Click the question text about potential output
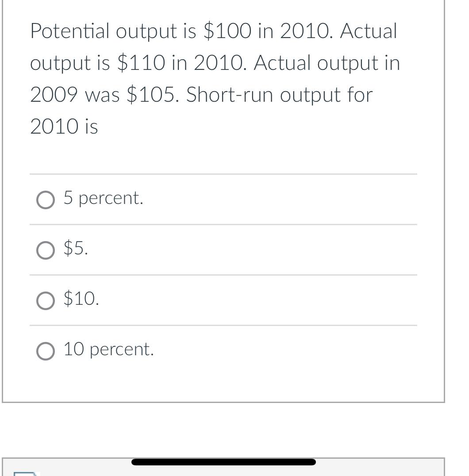This screenshot has width=469, height=476. (215, 79)
